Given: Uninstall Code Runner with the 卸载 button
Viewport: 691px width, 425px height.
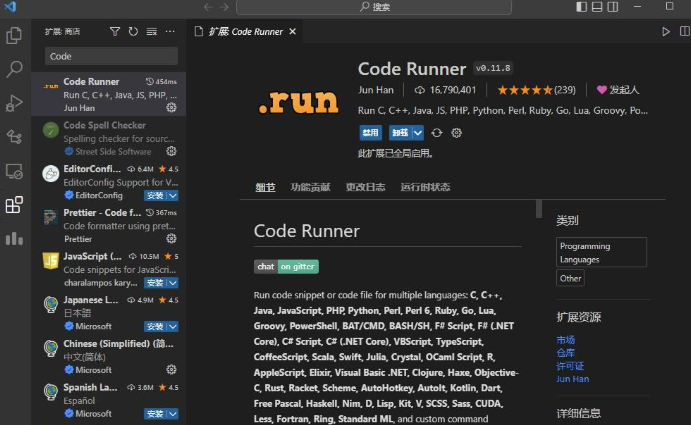Looking at the screenshot, I should [401, 133].
